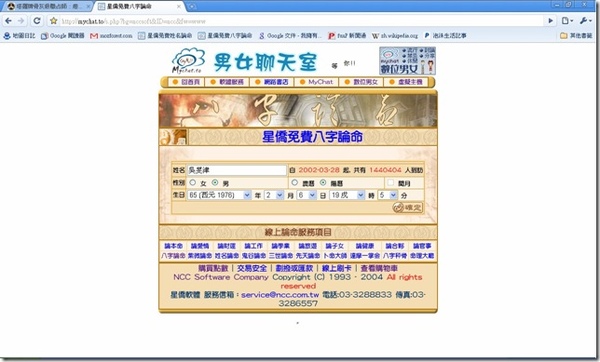Open the service@ncc.com.tw email link
This screenshot has width=600, height=362.
tap(280, 295)
